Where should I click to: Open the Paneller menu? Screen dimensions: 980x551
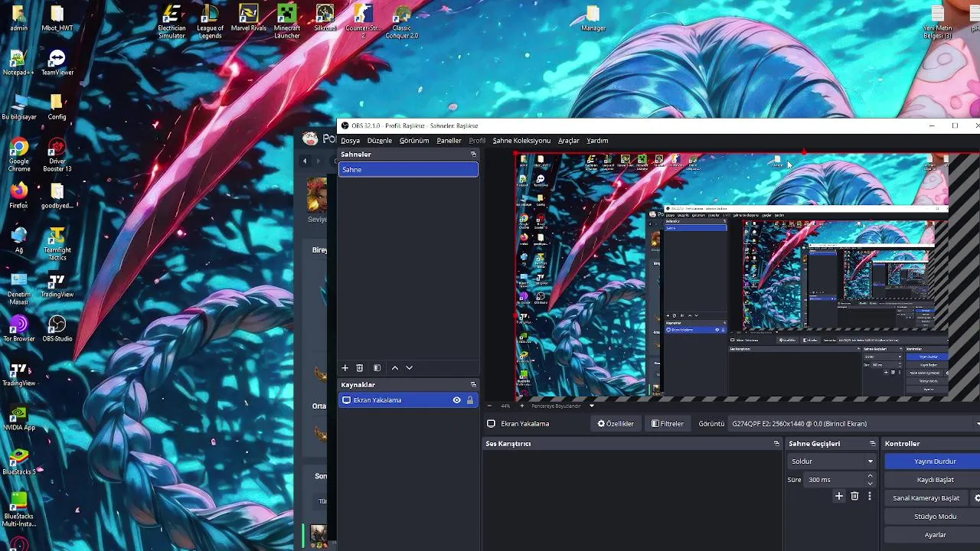pyautogui.click(x=449, y=141)
